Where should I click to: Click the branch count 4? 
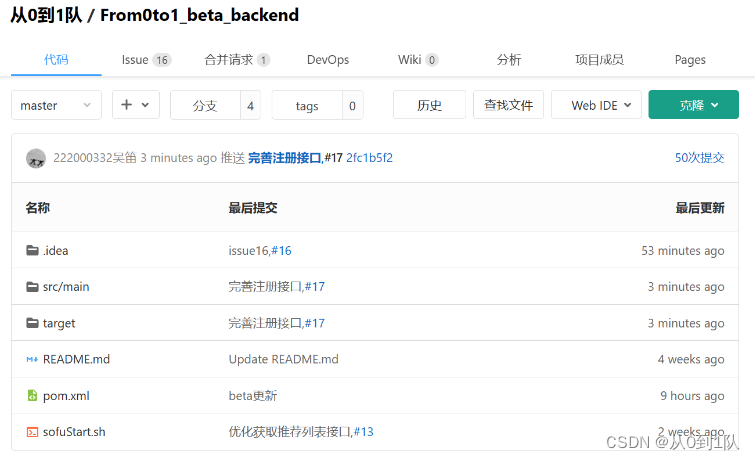pyautogui.click(x=250, y=105)
